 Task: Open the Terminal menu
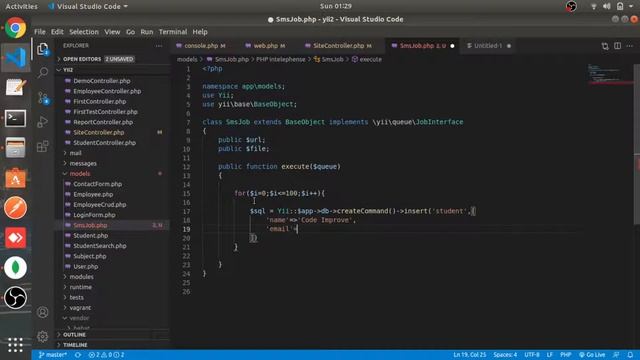coord(173,32)
